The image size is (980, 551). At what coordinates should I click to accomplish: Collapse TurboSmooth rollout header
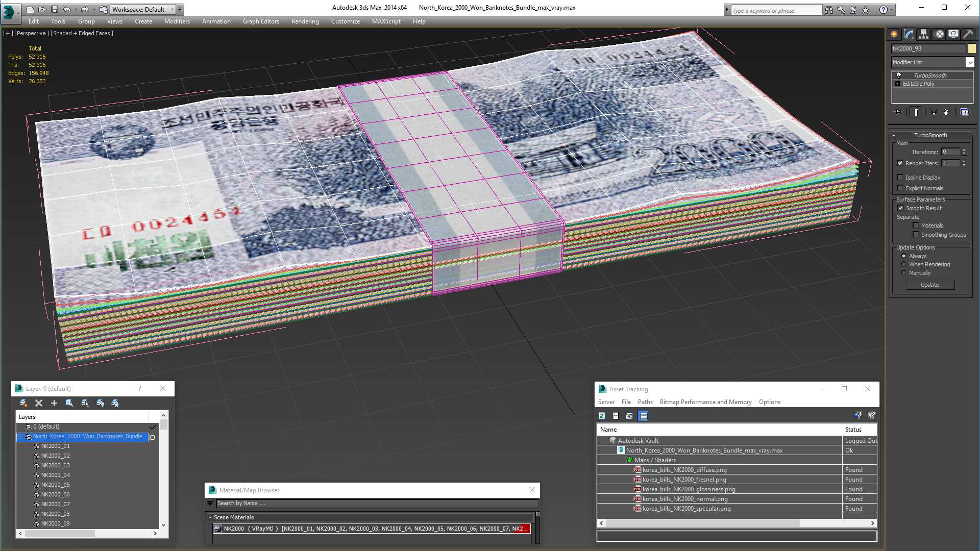click(930, 135)
